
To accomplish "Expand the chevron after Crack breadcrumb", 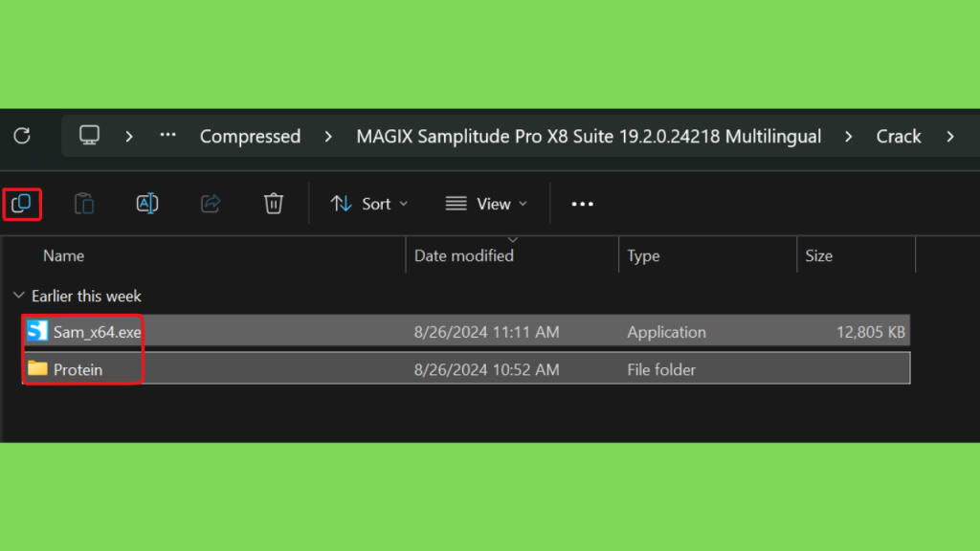I will [x=950, y=137].
